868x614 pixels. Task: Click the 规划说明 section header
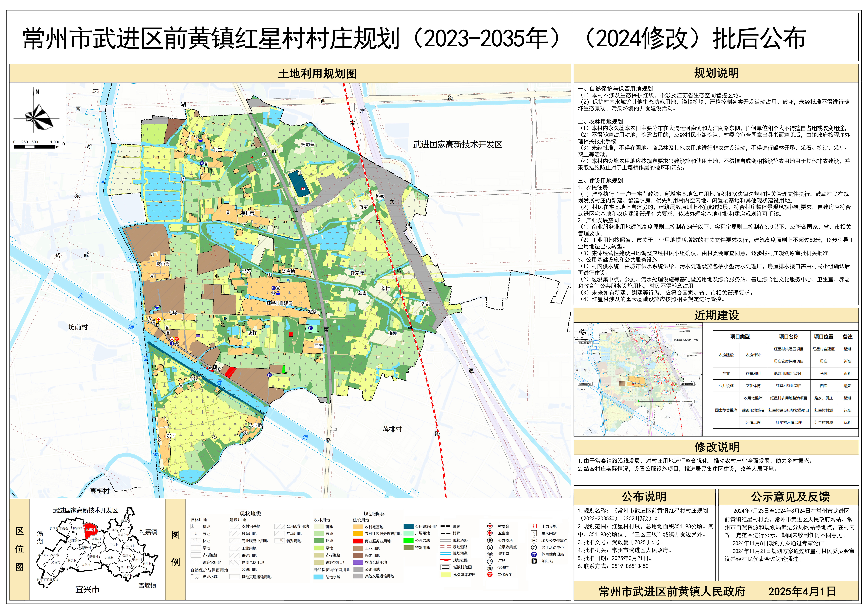(716, 73)
